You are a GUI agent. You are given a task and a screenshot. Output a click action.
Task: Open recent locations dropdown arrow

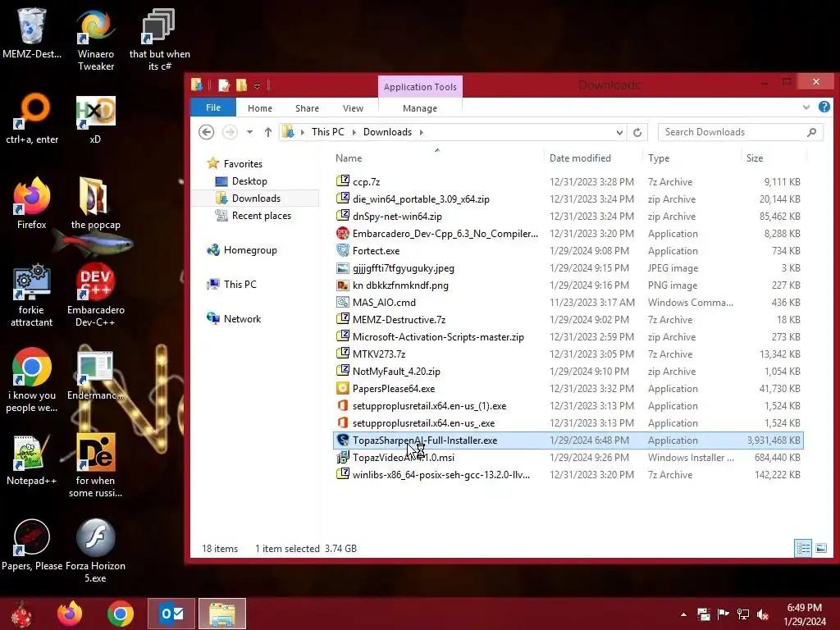(x=249, y=132)
